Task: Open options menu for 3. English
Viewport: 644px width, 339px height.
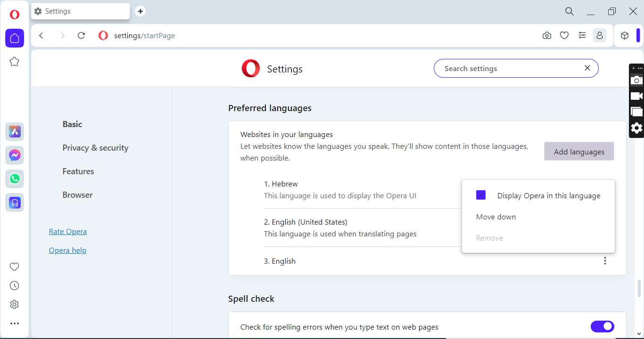Action: [605, 261]
